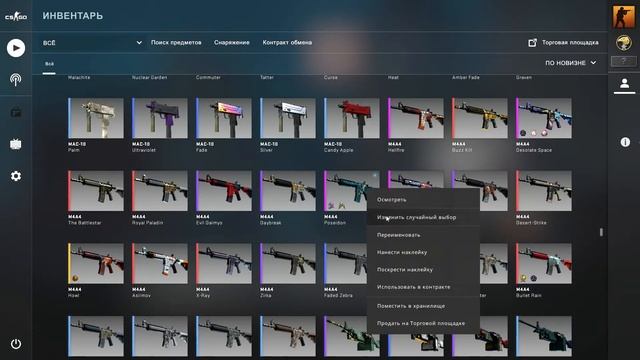Click the question mark box under rank badge

pyautogui.click(x=623, y=61)
